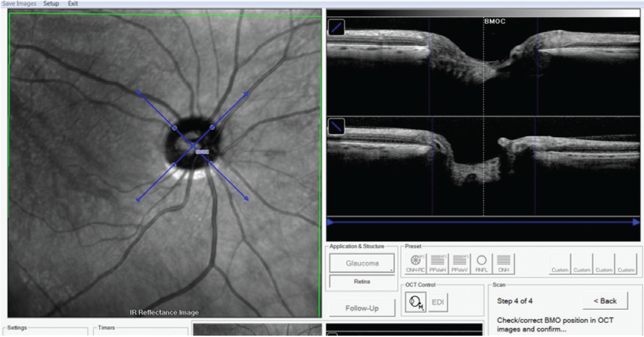Click the 'Preset' group label
This screenshot has width=644, height=337.
pyautogui.click(x=413, y=246)
